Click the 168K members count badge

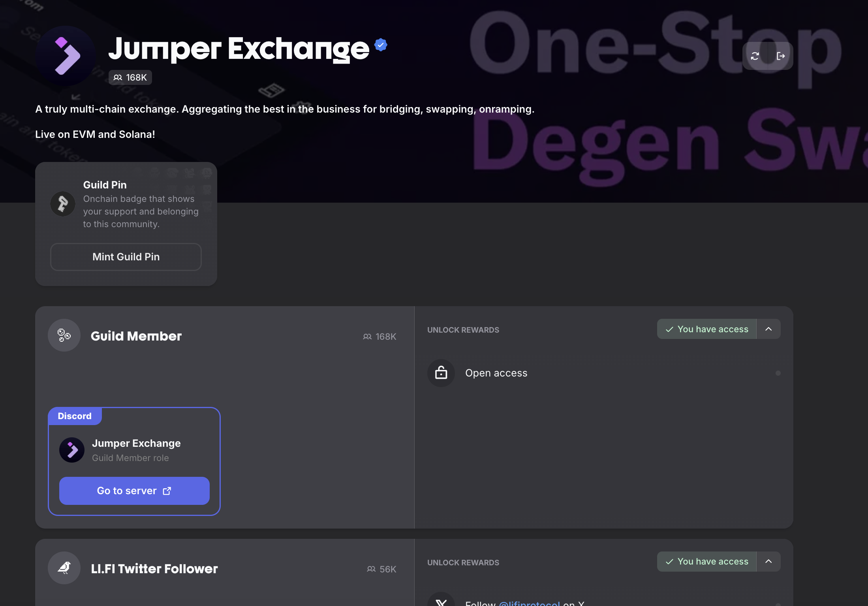tap(130, 77)
